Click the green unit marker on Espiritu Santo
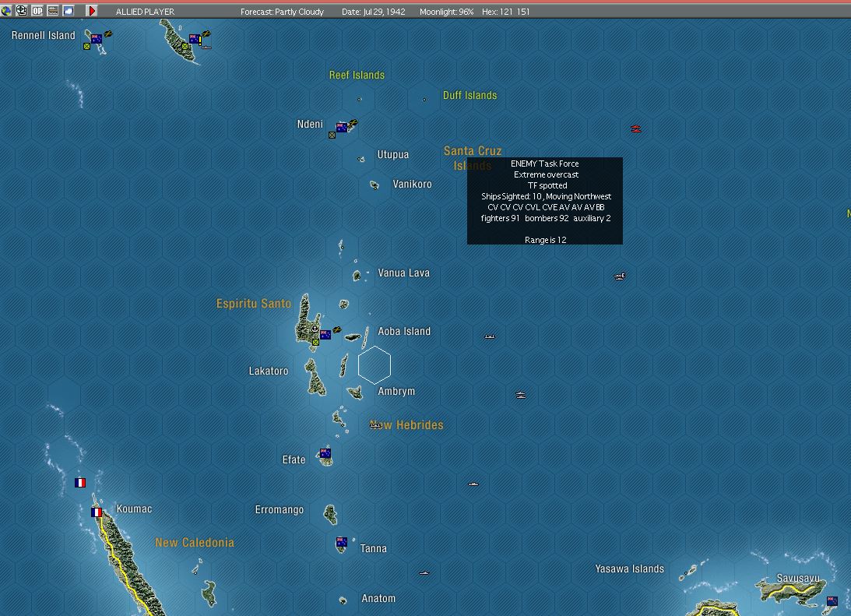This screenshot has width=851, height=616. point(316,343)
